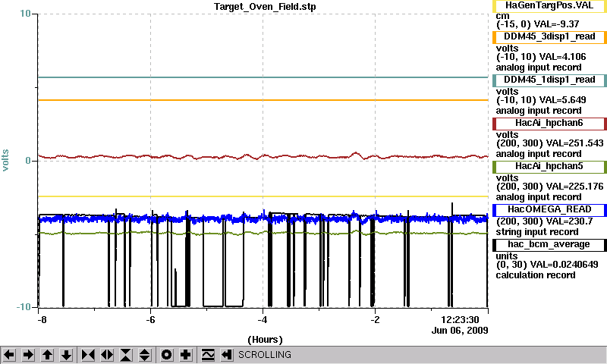Pan the graph down with the down arrow
This screenshot has height=364, width=607.
click(67, 355)
